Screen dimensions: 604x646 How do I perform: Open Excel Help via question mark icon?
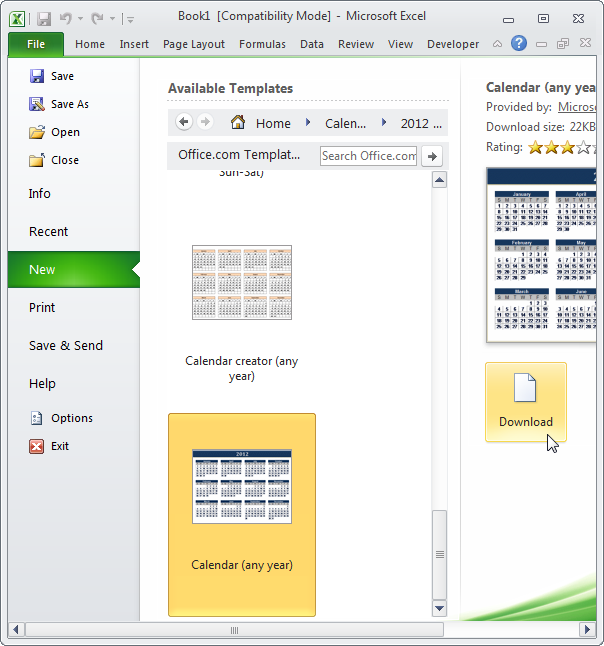pyautogui.click(x=519, y=43)
